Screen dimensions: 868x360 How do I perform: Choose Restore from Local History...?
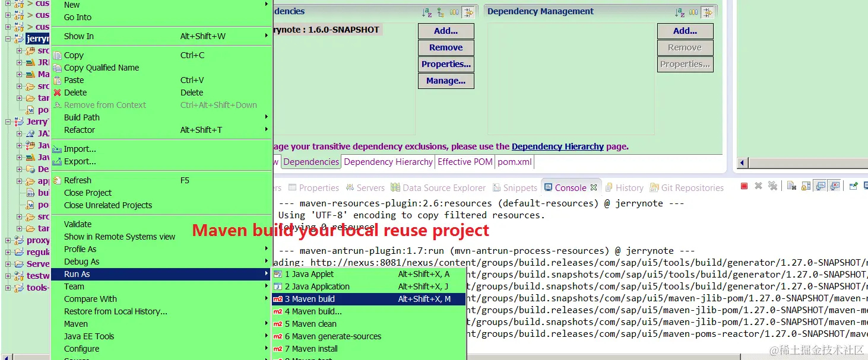pos(161,311)
